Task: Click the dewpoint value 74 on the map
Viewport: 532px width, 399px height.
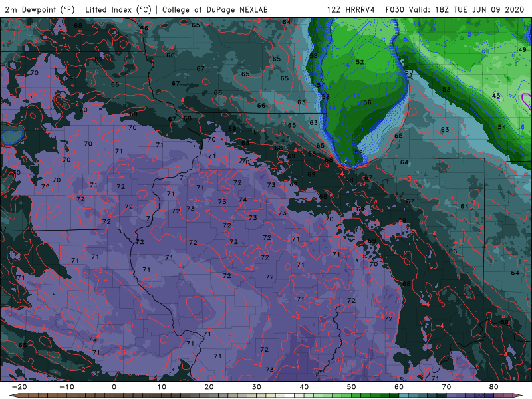Action: 243,199
